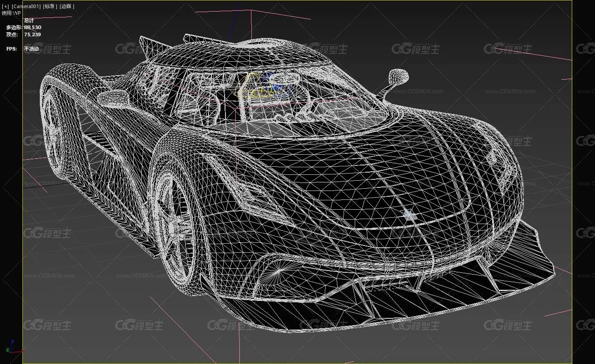
Task: Click the FPS 不活动 status text
Action: tap(31, 49)
